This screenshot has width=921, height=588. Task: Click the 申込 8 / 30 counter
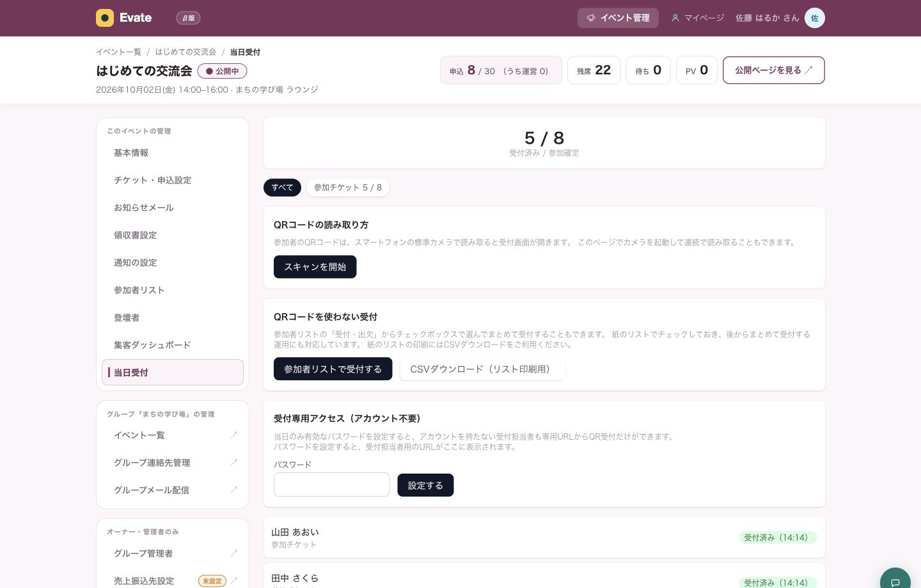[x=501, y=70]
